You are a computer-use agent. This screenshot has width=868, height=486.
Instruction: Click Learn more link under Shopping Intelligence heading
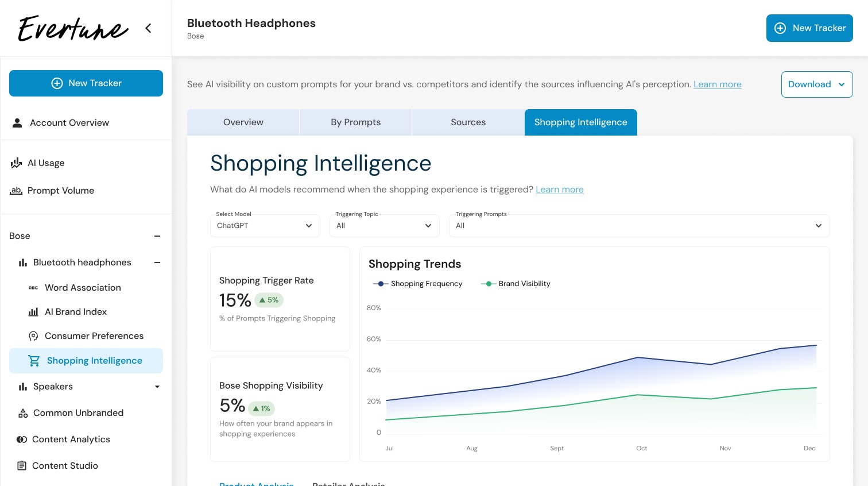[x=560, y=190]
